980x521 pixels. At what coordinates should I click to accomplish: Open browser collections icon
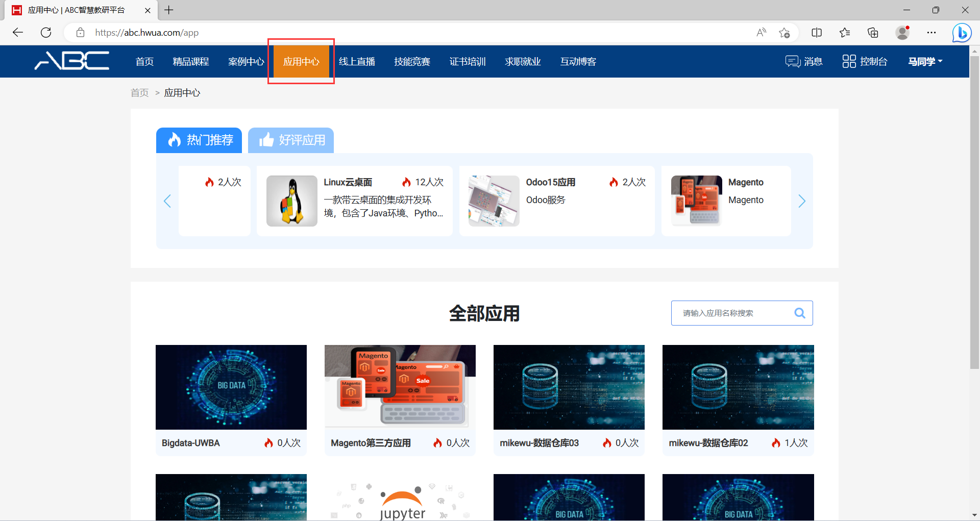pyautogui.click(x=873, y=33)
